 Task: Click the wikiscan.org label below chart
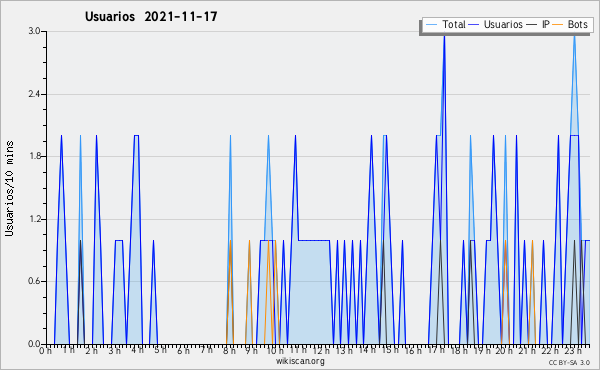point(300,361)
